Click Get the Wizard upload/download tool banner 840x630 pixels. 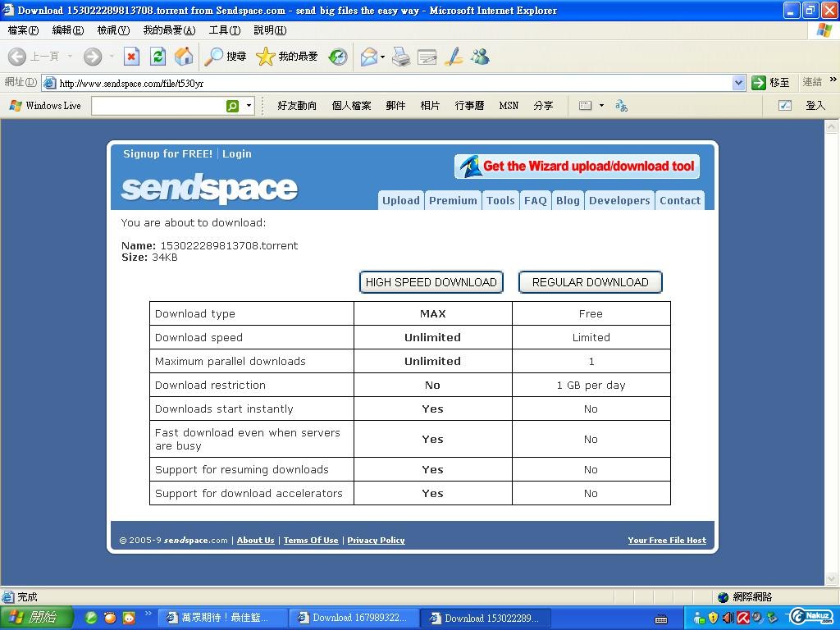click(577, 166)
